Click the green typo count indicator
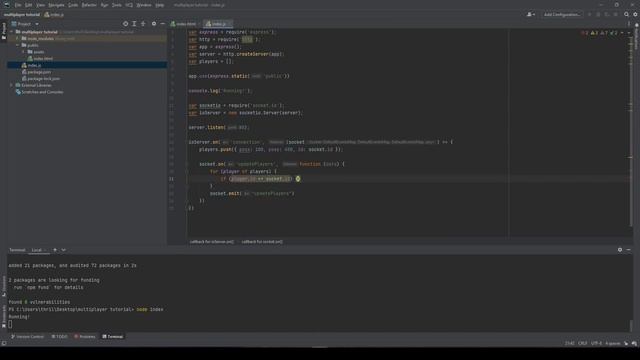Viewport: 640px width, 360px height. click(613, 33)
